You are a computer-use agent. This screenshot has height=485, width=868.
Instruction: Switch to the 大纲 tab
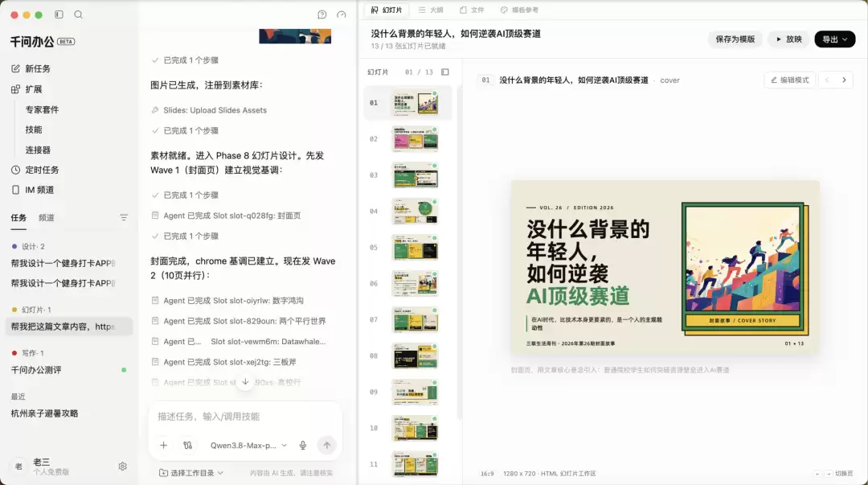click(x=431, y=10)
